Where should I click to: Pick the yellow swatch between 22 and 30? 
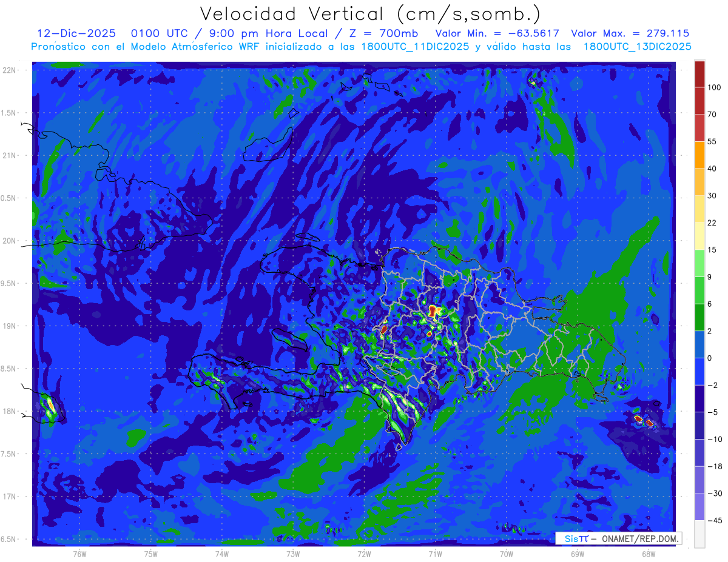tap(699, 209)
